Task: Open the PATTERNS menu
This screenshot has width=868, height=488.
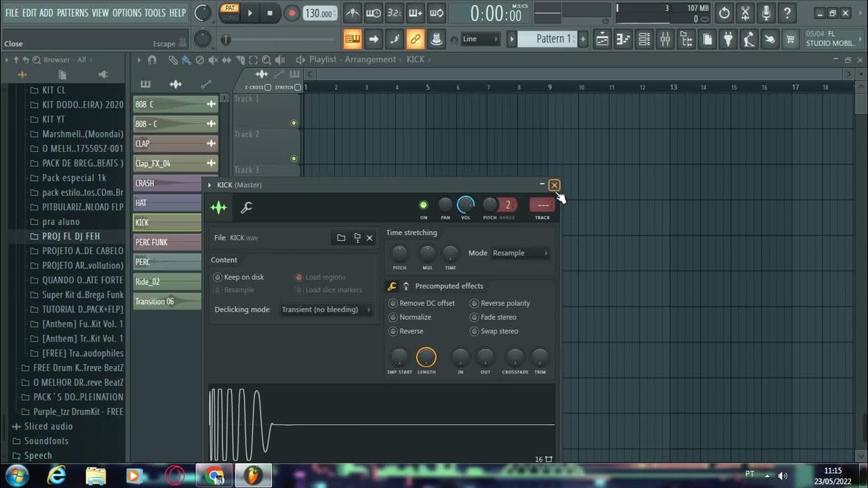Action: tap(73, 12)
